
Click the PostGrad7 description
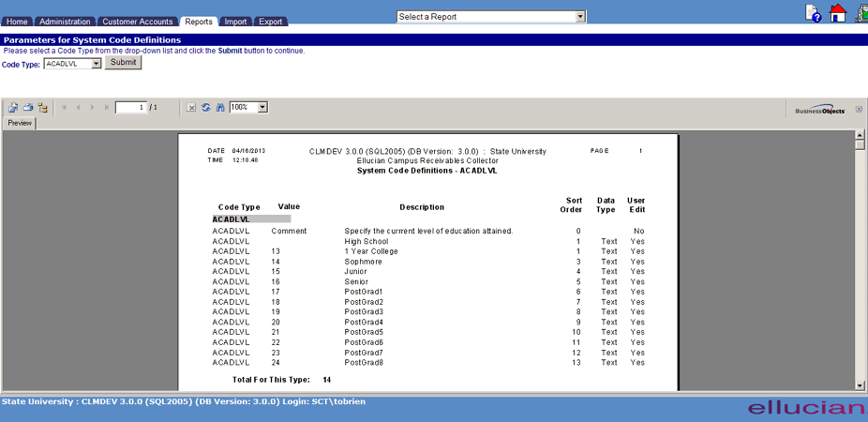pos(364,353)
